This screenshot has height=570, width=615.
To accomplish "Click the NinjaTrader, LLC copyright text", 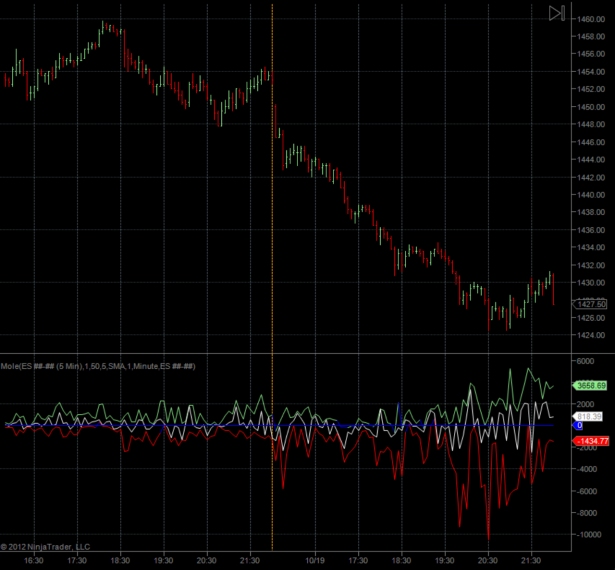I will (46, 547).
